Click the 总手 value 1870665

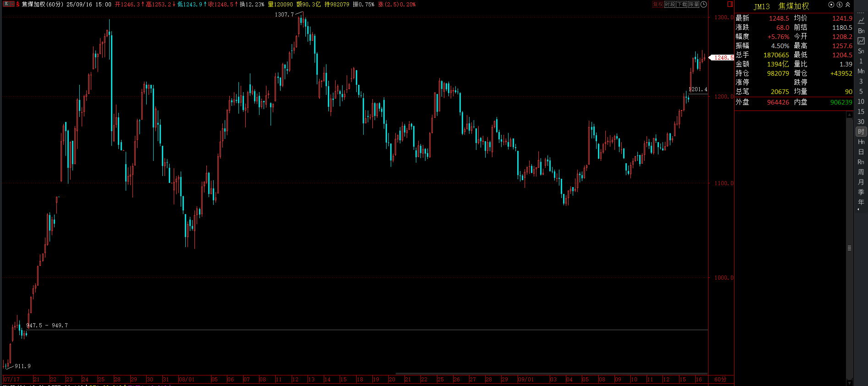click(x=776, y=55)
